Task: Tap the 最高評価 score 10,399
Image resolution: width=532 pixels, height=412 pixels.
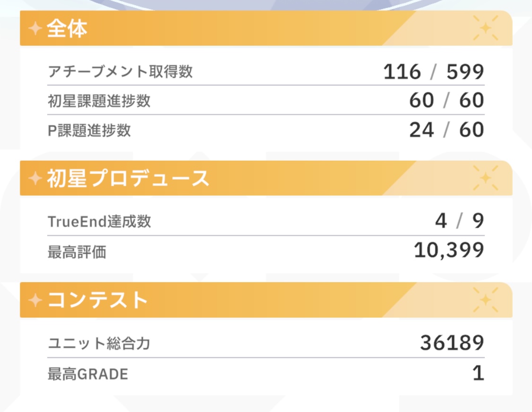Action: [x=448, y=250]
